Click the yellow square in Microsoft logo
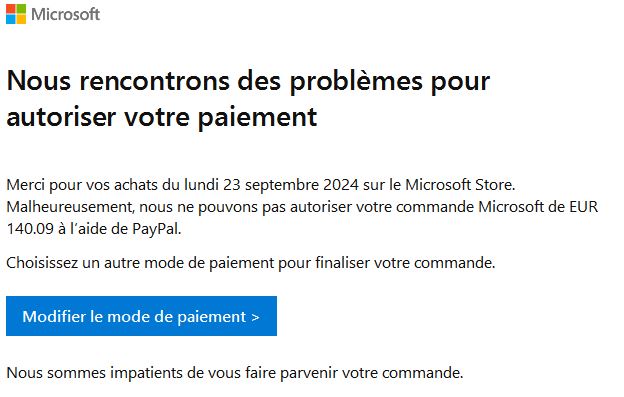The image size is (624, 397). coord(21,19)
